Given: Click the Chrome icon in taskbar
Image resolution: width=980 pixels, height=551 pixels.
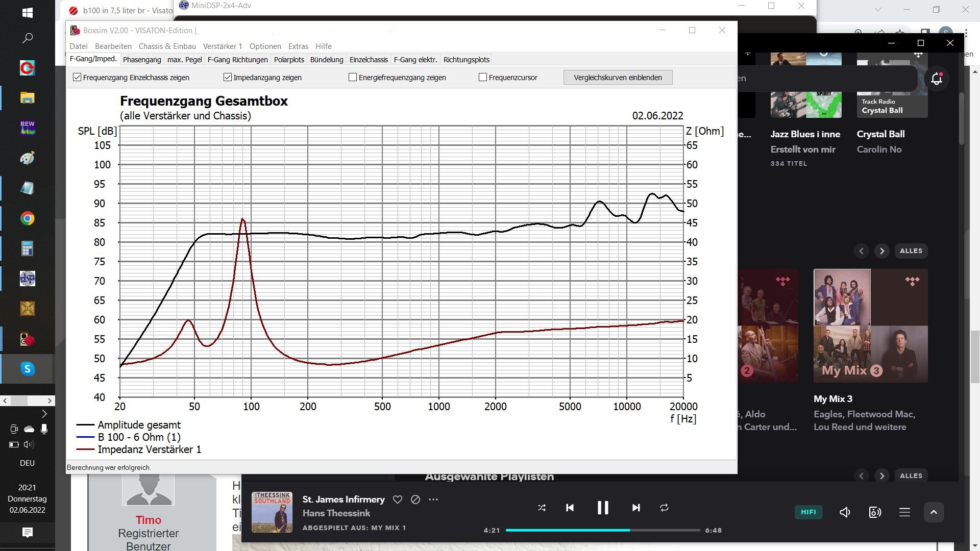Looking at the screenshot, I should click(x=27, y=218).
